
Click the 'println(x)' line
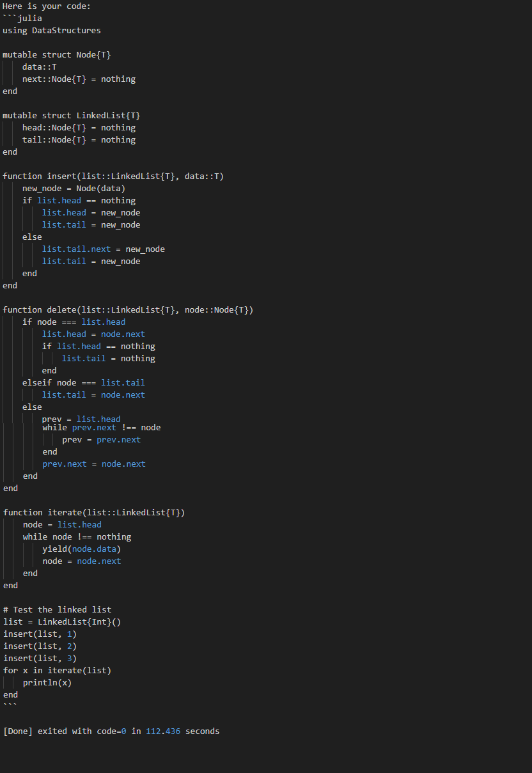coord(47,683)
